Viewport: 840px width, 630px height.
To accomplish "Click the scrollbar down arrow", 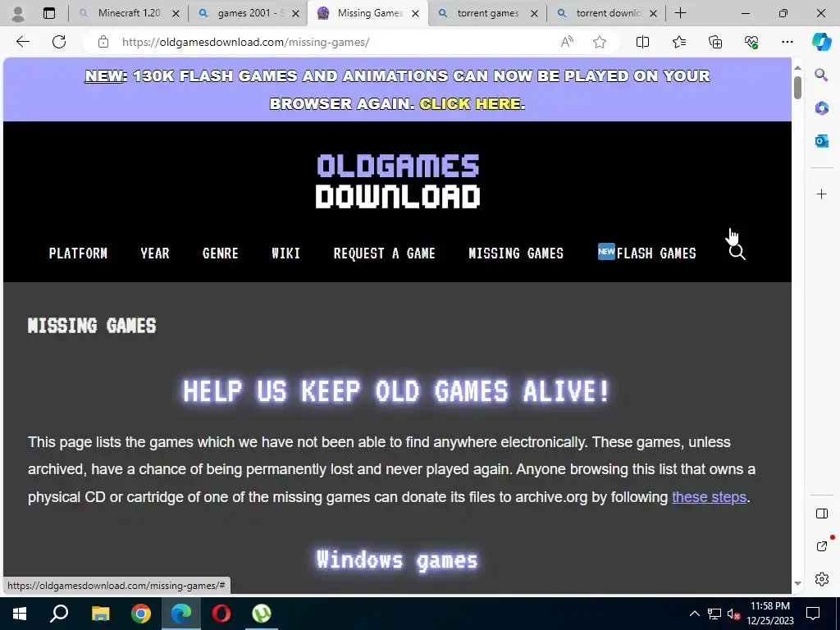I will (x=797, y=583).
